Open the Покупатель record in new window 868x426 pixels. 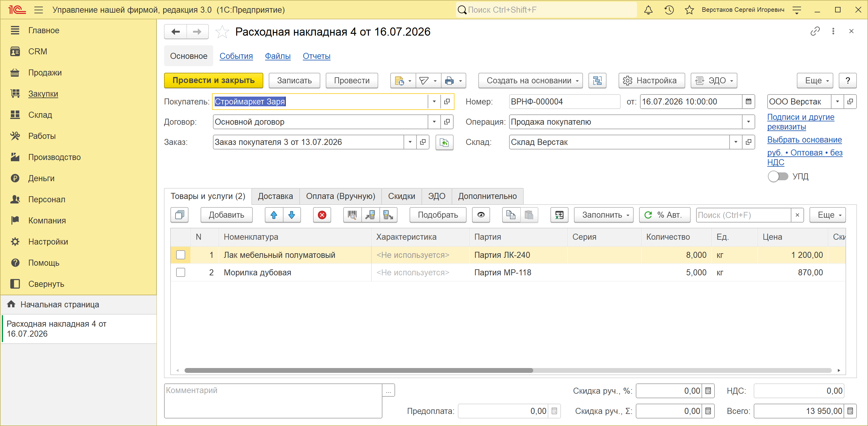point(447,101)
